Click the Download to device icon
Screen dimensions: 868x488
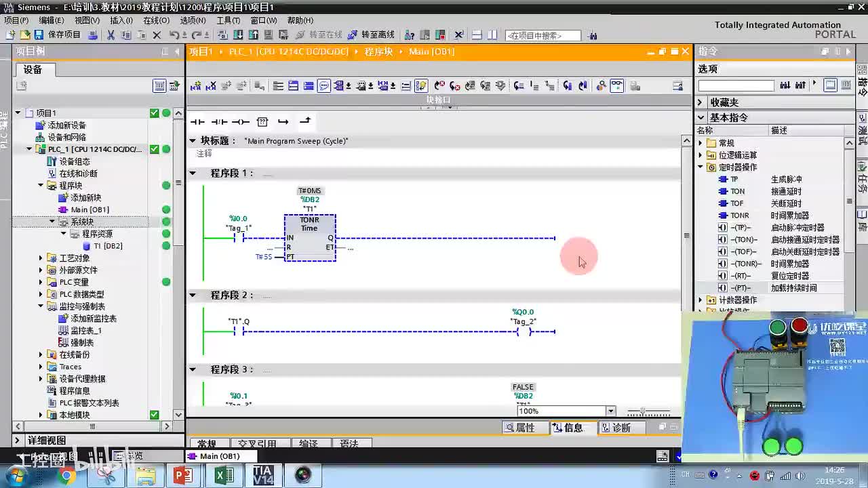click(238, 35)
